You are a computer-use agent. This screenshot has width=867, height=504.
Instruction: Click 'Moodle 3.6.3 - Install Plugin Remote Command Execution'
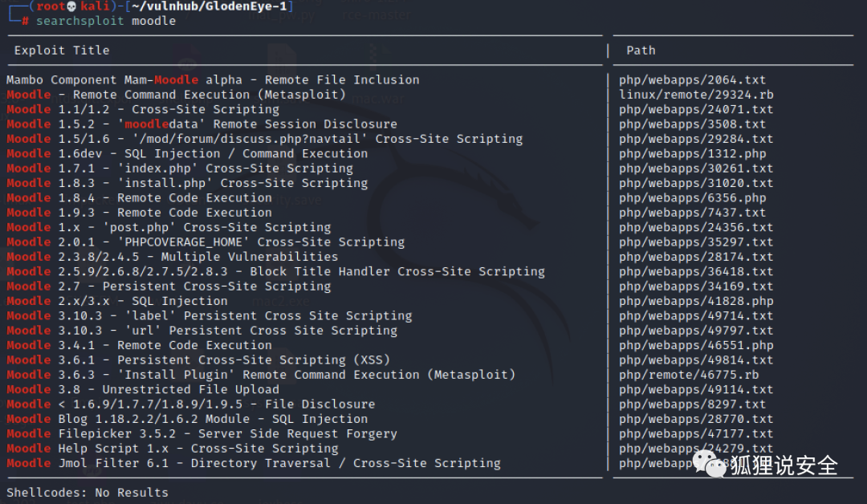261,375
